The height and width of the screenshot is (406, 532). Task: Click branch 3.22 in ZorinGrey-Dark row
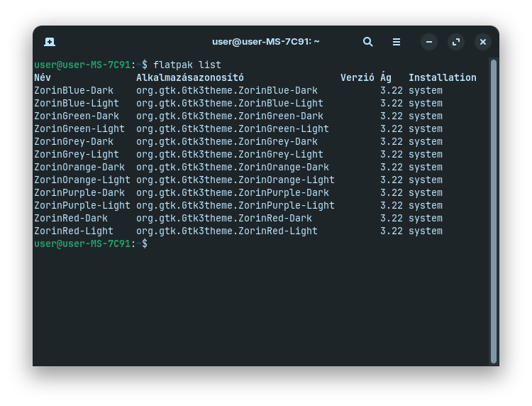click(x=392, y=141)
